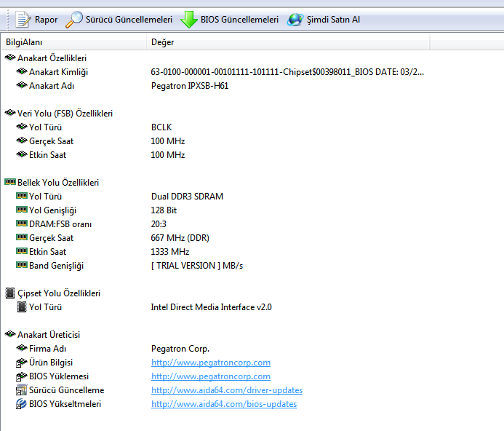Select the Band Genişliği label

click(x=57, y=266)
